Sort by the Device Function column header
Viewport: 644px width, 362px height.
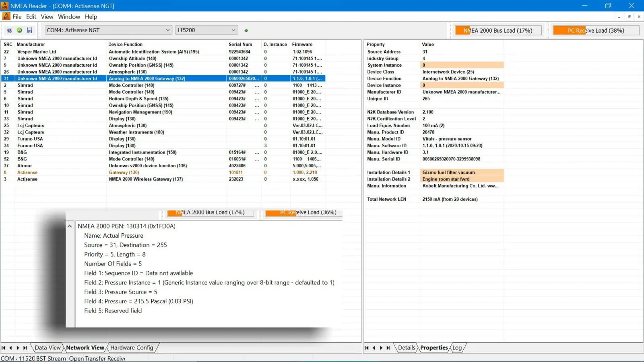pyautogui.click(x=167, y=44)
